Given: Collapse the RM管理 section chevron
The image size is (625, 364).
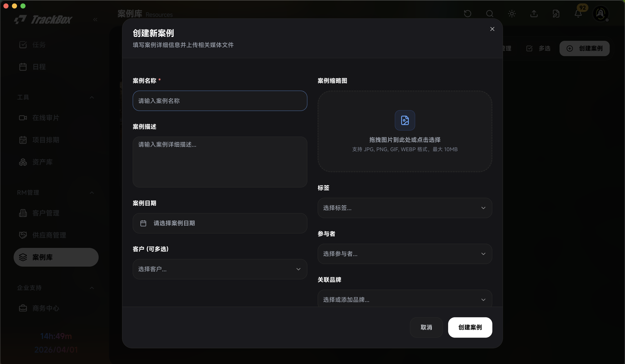Looking at the screenshot, I should click(92, 193).
